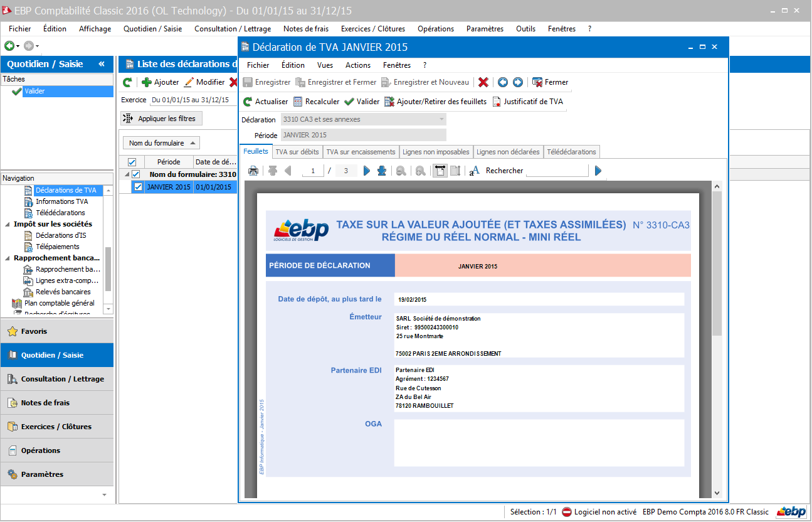This screenshot has width=812, height=522.
Task: Click the Justificatif de TVA icon
Action: [497, 102]
